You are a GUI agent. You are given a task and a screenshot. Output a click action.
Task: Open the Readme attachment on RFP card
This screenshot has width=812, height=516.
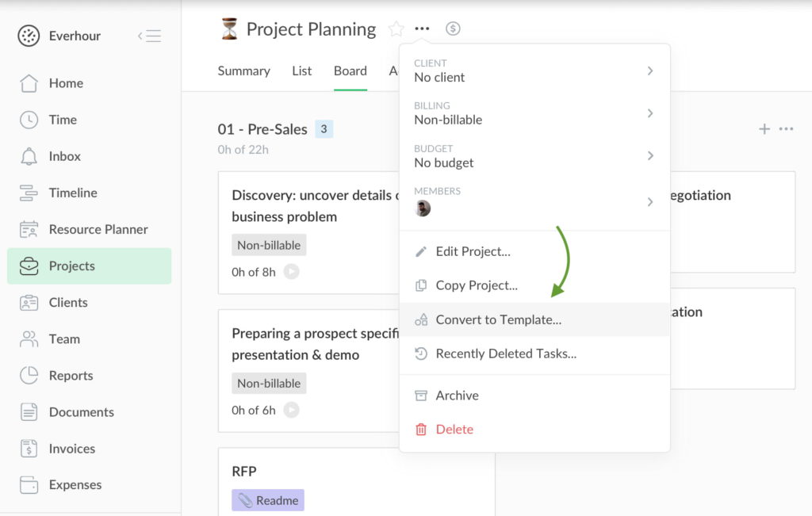pos(267,499)
